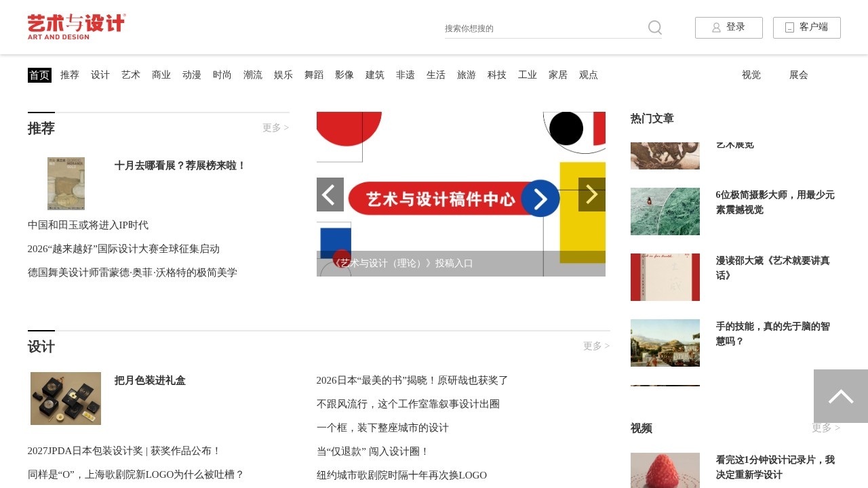Open 当“仅退款”闯入设计圈 article

pos(373,451)
